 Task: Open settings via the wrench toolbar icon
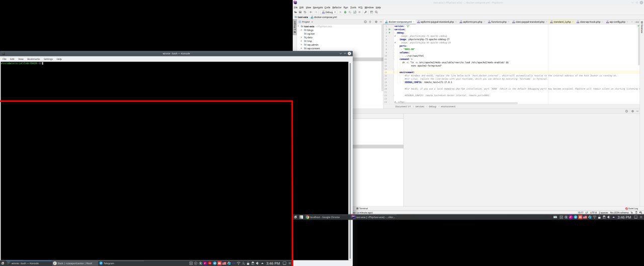pos(365,12)
